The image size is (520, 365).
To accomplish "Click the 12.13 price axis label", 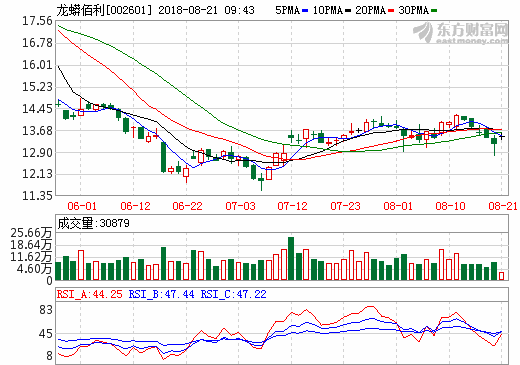I will (37, 174).
